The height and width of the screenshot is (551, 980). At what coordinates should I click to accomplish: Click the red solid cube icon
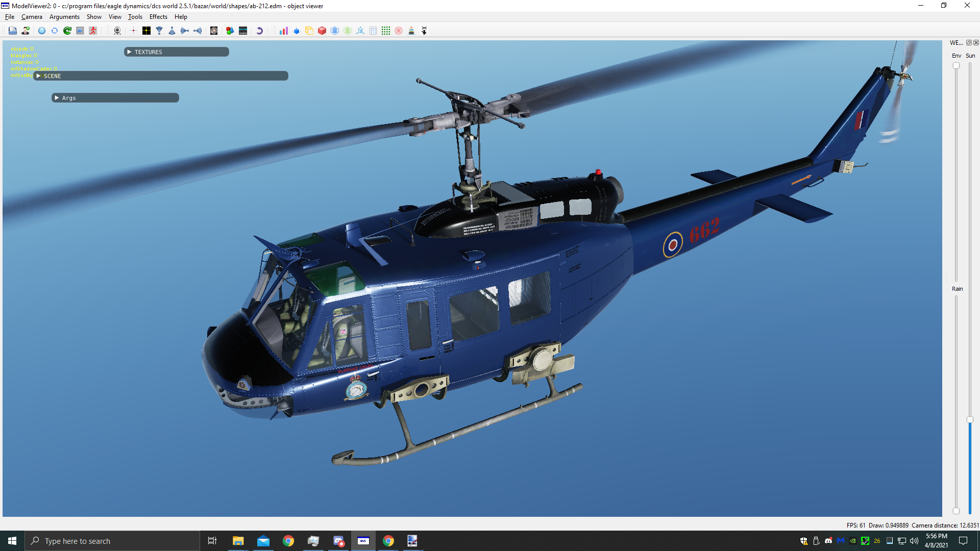pos(322,31)
